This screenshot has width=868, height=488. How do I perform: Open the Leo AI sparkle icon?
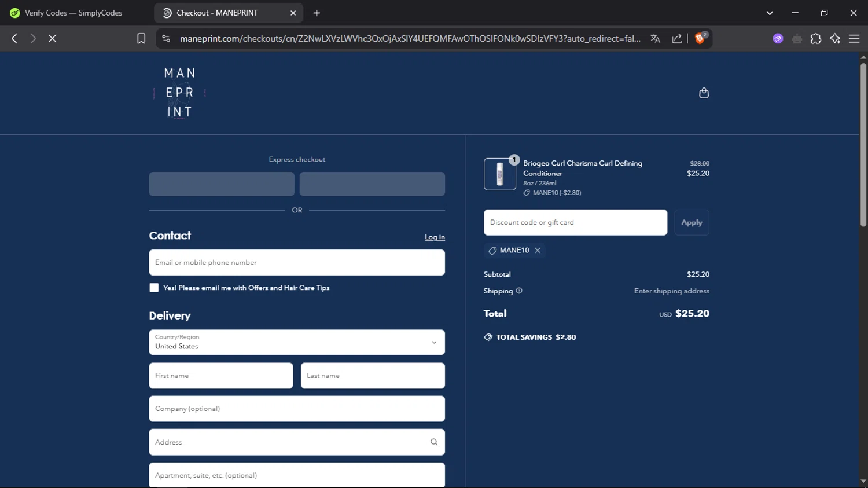835,38
